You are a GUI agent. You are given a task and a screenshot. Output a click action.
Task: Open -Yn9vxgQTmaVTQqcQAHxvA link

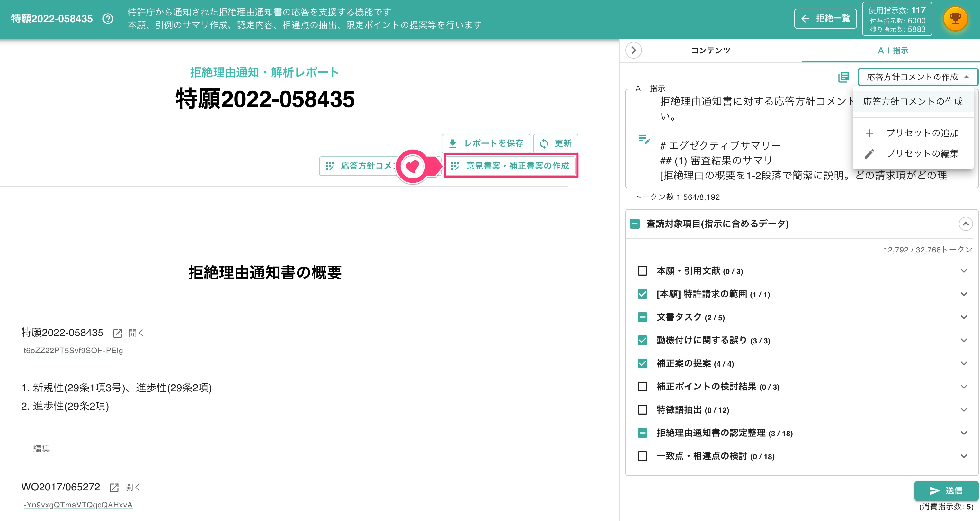pos(78,505)
